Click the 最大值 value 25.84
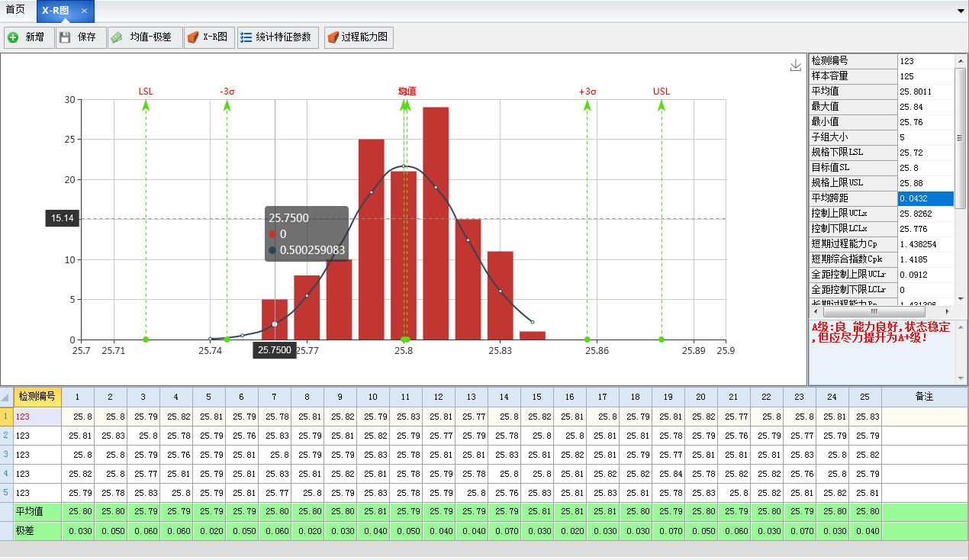969x560 pixels. pyautogui.click(x=926, y=107)
